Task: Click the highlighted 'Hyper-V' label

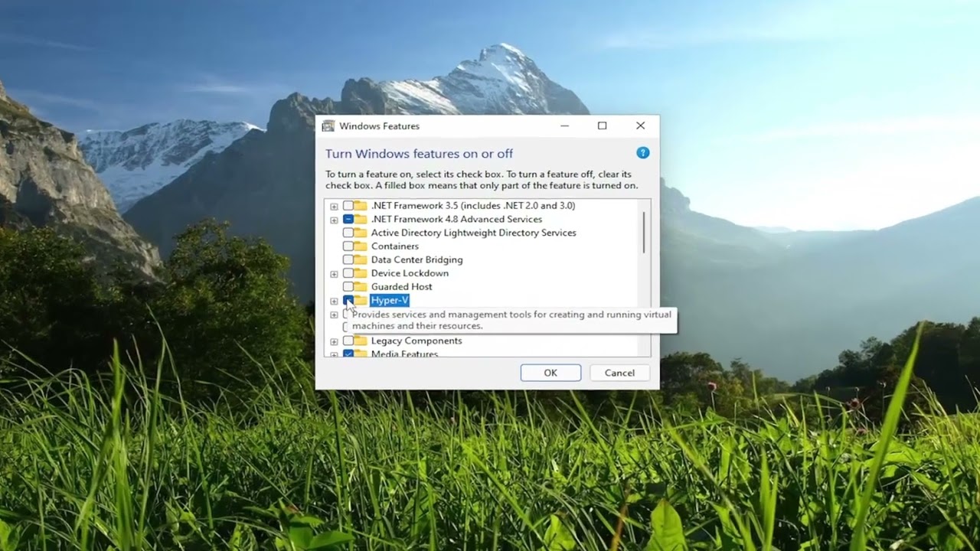Action: [390, 300]
